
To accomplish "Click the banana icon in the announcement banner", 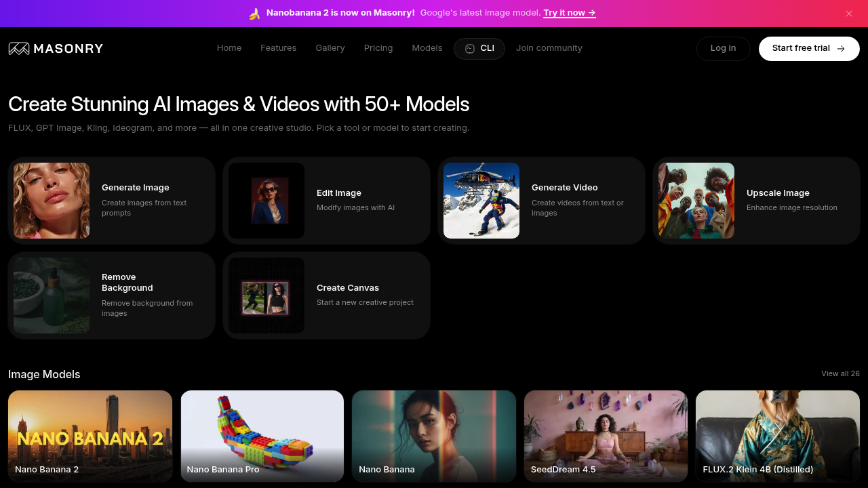I will pyautogui.click(x=254, y=12).
